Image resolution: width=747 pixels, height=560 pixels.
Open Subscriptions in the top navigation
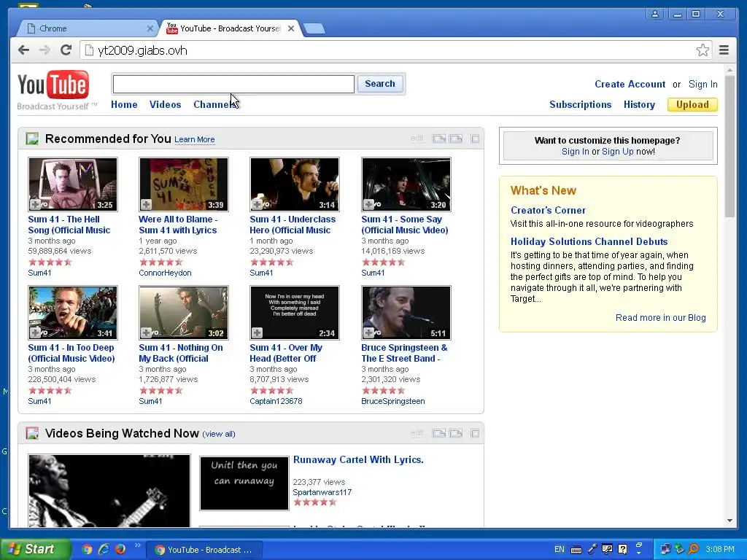click(580, 104)
